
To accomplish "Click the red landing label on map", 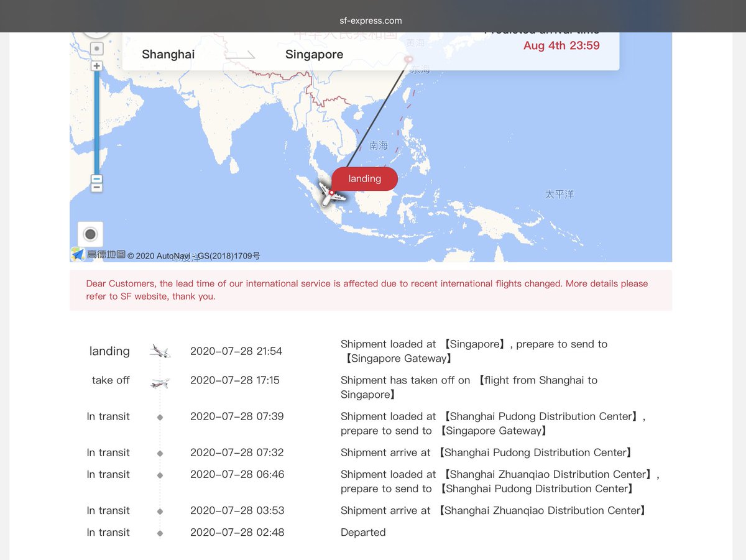I will pos(364,178).
